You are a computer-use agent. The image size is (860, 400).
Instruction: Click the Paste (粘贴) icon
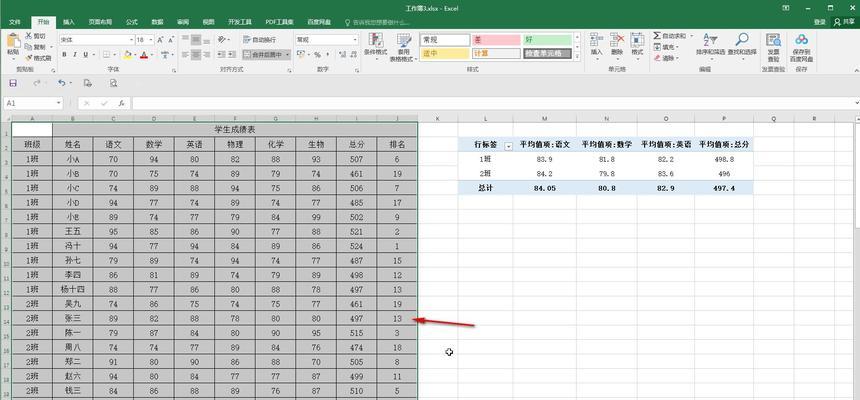(13, 41)
